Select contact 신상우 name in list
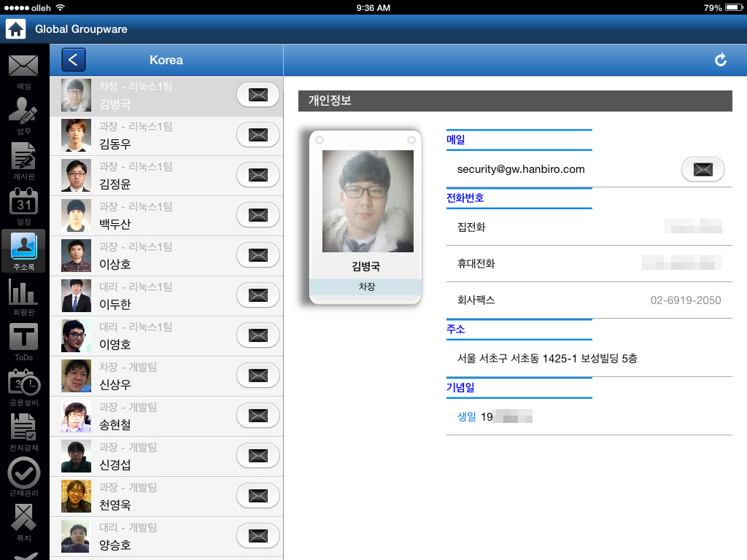747x560 pixels. 115,384
